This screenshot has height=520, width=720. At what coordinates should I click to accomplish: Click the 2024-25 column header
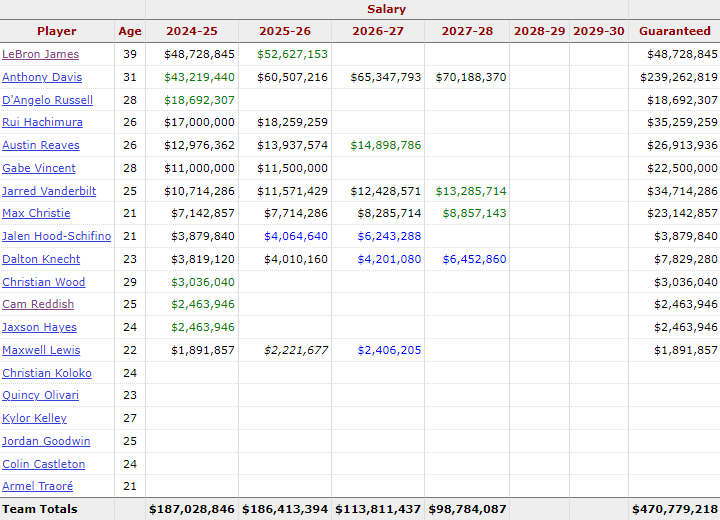pyautogui.click(x=192, y=31)
